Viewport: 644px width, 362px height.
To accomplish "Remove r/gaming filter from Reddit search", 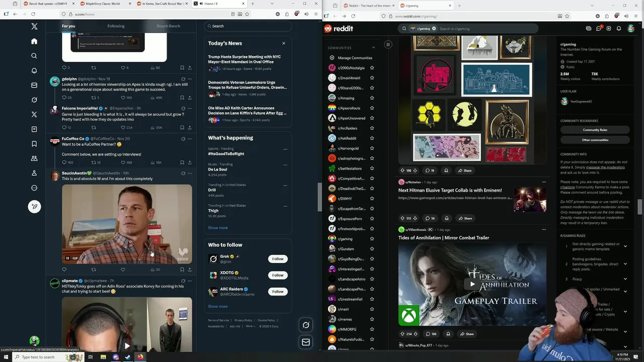I will point(434,29).
